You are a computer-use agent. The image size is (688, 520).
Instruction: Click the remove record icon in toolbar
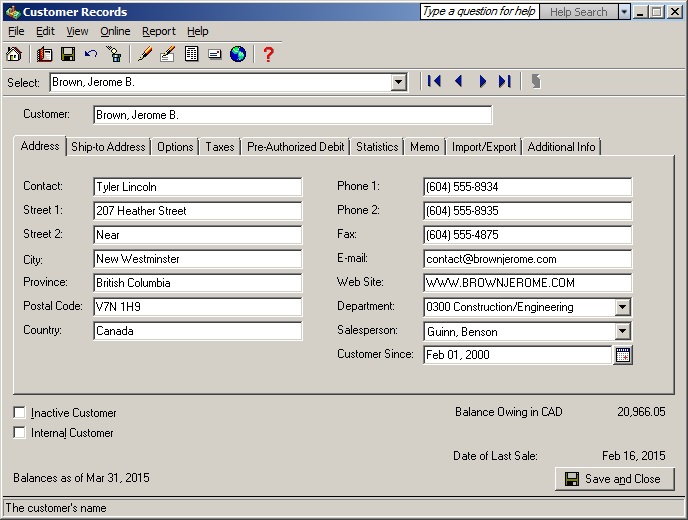[115, 54]
